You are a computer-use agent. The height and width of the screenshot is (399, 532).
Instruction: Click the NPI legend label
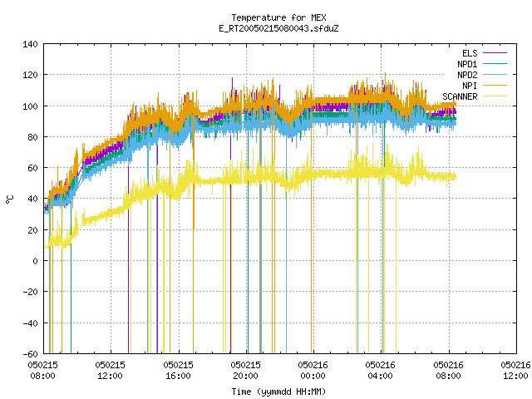coord(470,86)
